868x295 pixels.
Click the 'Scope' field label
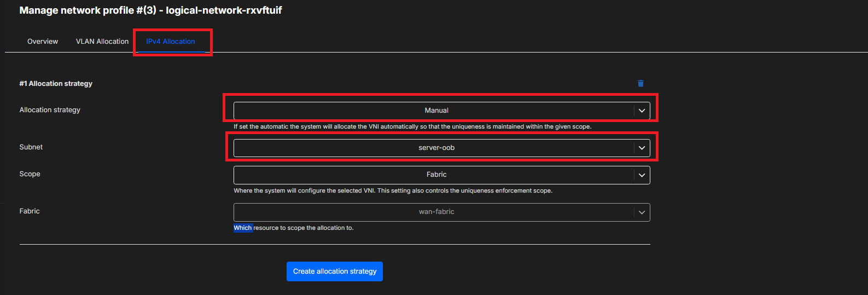(30, 174)
